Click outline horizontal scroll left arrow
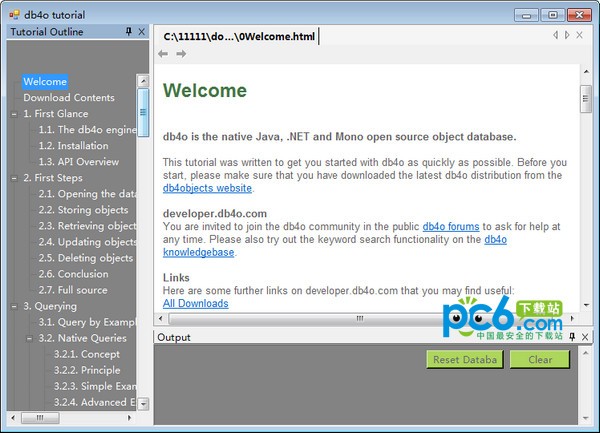 point(13,418)
